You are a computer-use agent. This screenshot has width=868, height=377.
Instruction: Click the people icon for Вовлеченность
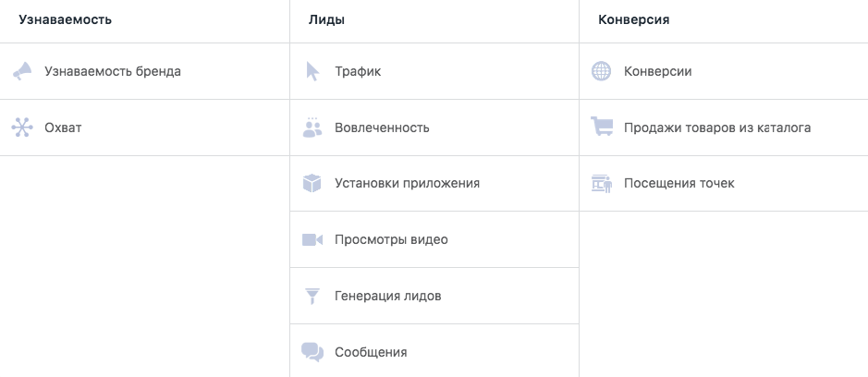[x=312, y=128]
